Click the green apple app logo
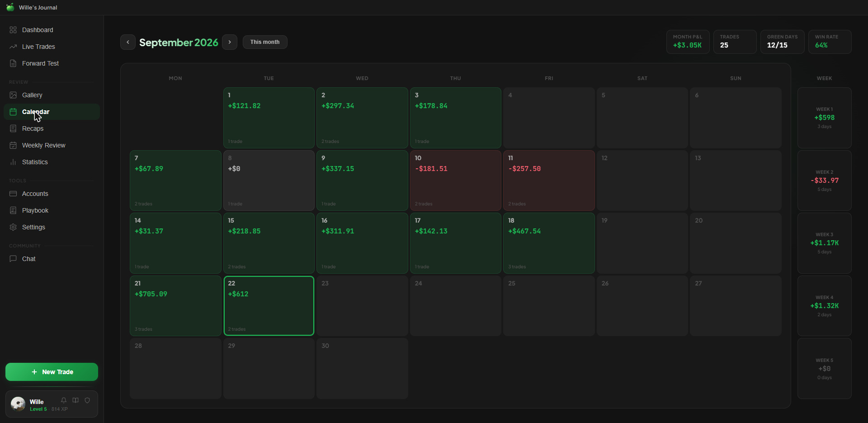This screenshot has height=423, width=868. tap(10, 7)
